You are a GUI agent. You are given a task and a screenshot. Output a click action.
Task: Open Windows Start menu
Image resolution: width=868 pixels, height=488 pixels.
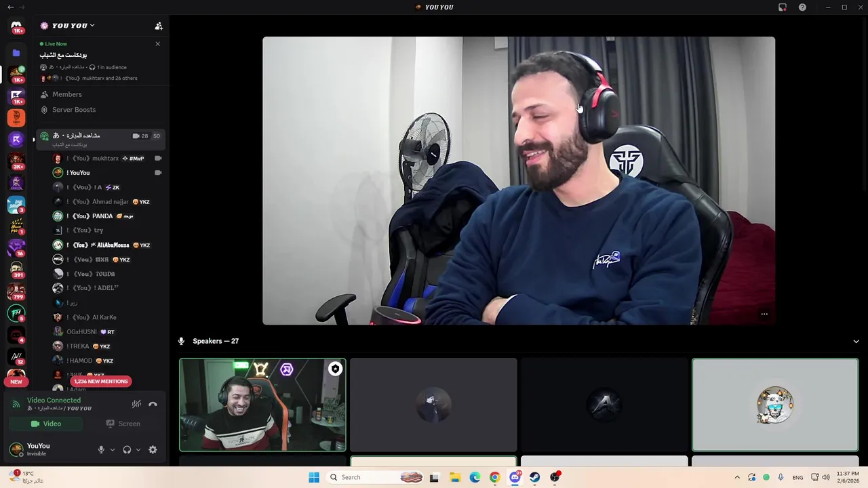(314, 477)
